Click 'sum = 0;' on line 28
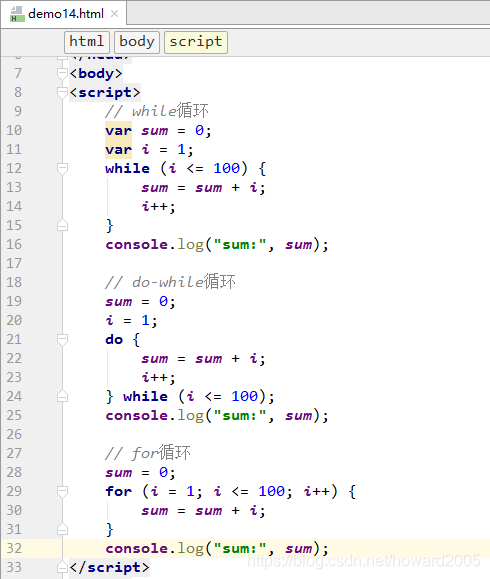 [140, 473]
